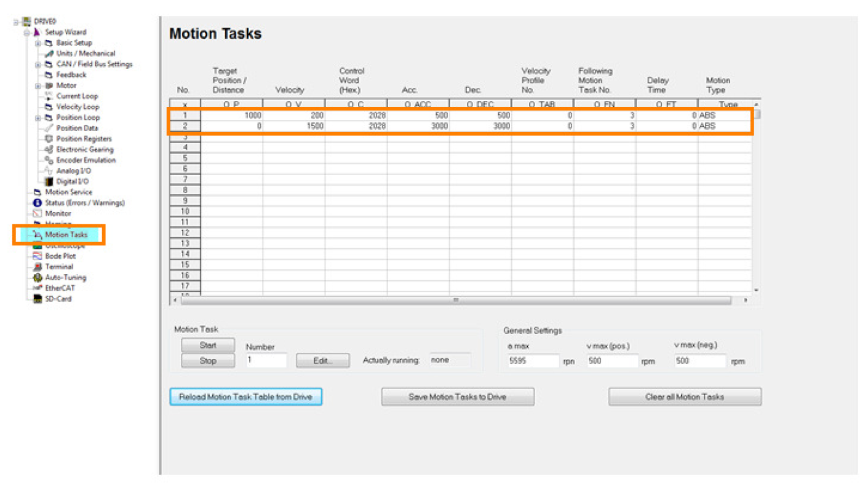Expand the Position Loop node
The width and height of the screenshot is (868, 485).
point(38,117)
